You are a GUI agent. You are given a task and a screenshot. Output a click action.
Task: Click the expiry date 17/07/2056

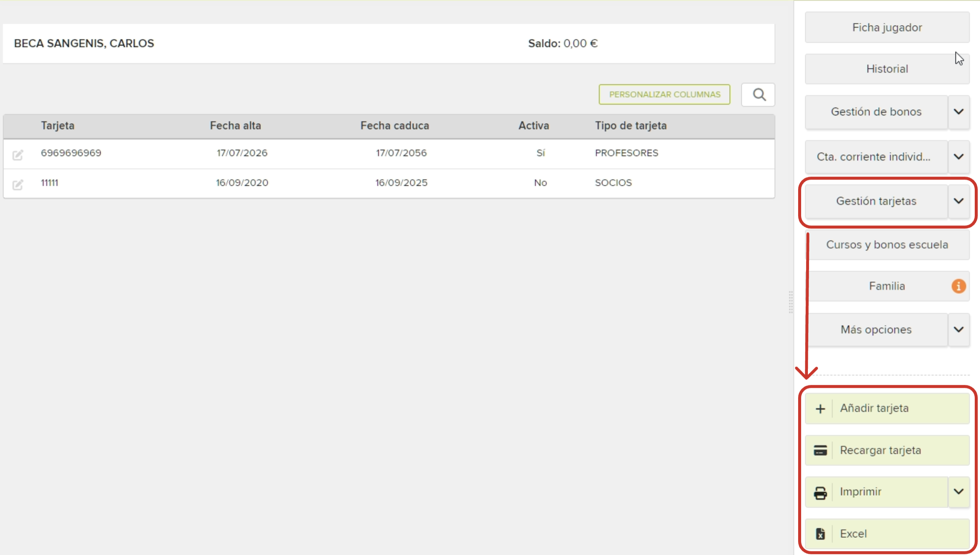401,153
